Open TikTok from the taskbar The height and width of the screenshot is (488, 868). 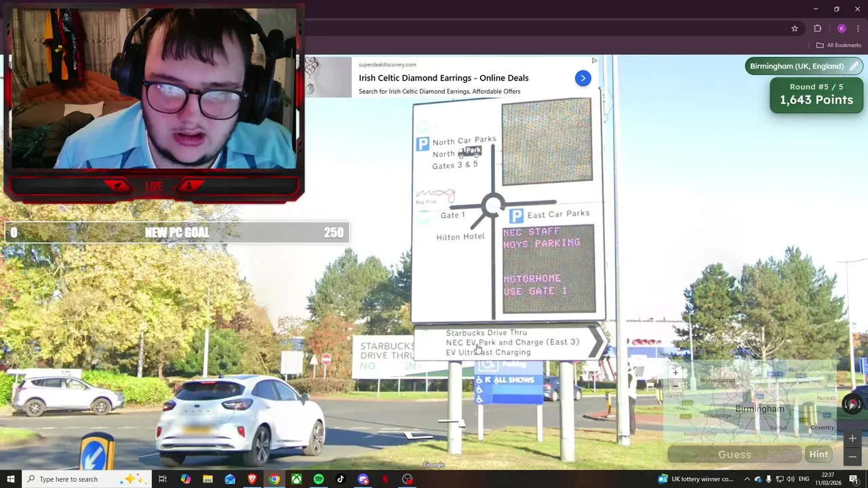(x=340, y=479)
